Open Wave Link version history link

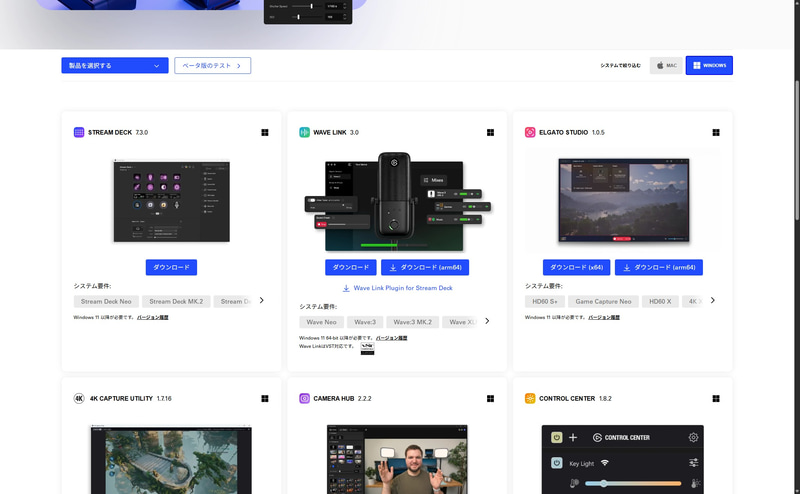click(x=391, y=338)
